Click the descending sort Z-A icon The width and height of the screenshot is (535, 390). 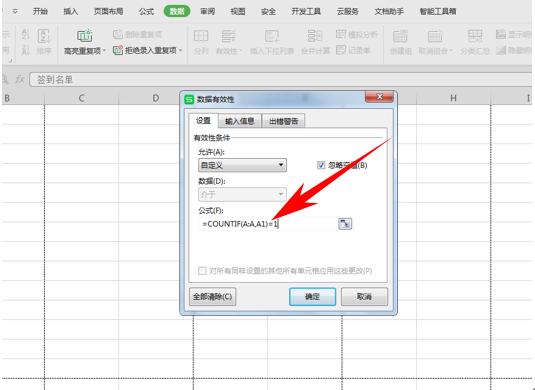25,50
